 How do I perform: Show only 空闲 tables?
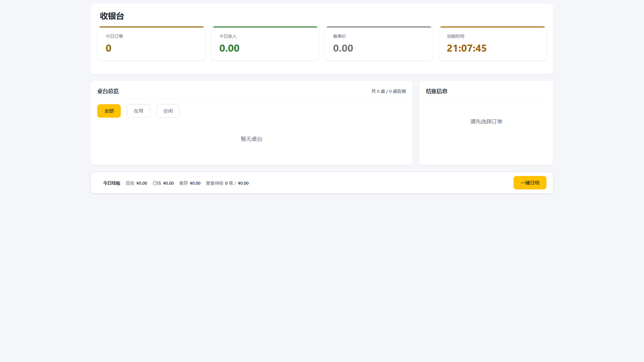click(x=168, y=111)
